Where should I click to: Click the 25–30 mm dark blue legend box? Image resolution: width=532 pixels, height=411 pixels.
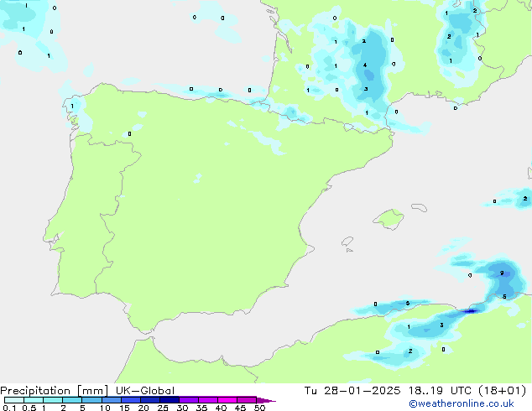(x=170, y=400)
